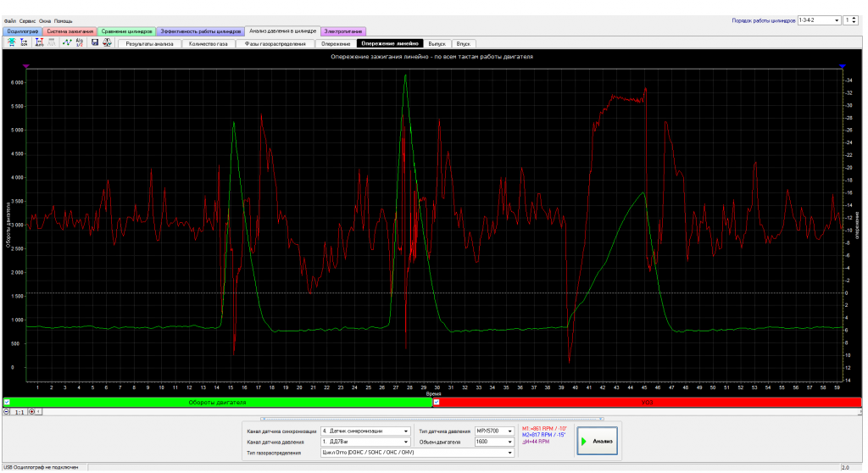Screen dimensions: 868x473
Task: Open the Фазы газораспределения sub-tab
Action: 275,44
